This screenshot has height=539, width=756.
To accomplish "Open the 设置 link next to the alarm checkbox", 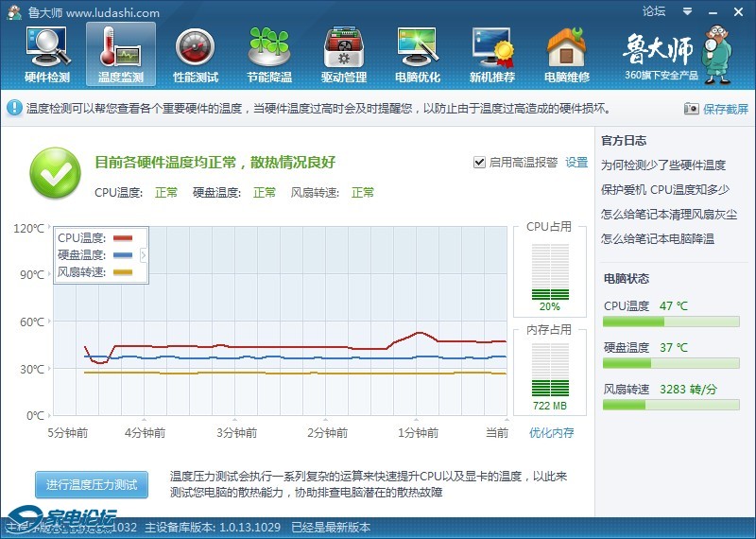I will pyautogui.click(x=576, y=162).
